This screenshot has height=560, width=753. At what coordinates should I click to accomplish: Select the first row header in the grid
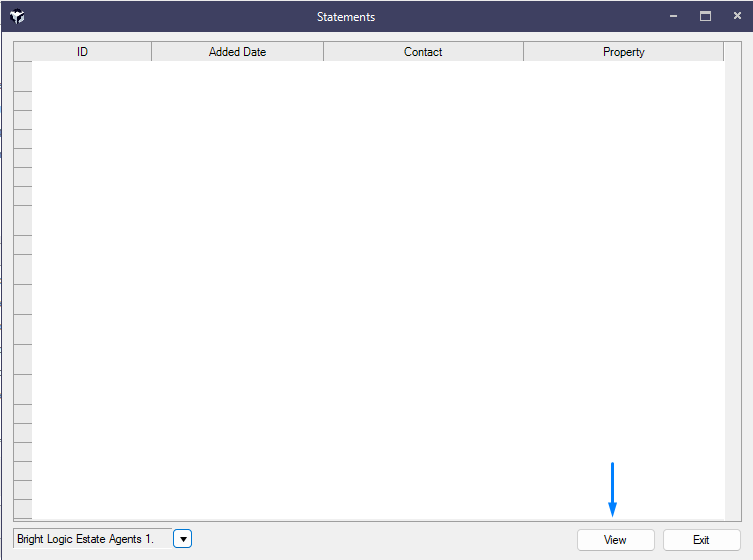pos(22,76)
